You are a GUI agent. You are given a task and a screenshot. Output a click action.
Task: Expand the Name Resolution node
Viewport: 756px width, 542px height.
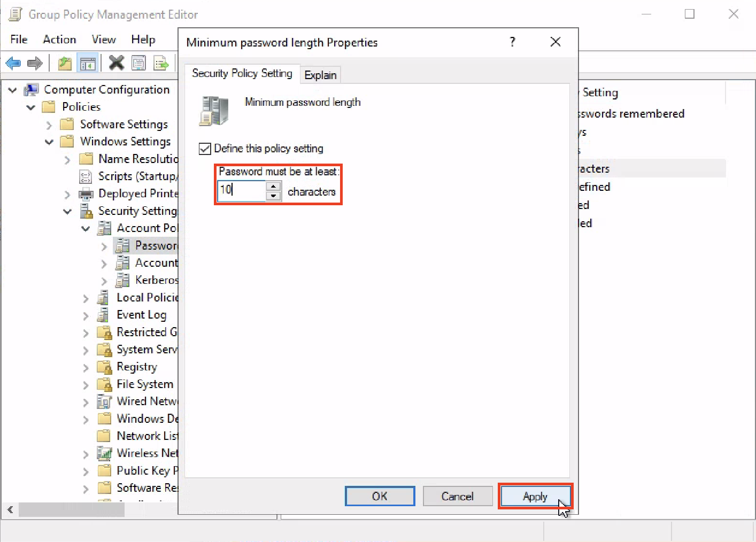pyautogui.click(x=67, y=159)
